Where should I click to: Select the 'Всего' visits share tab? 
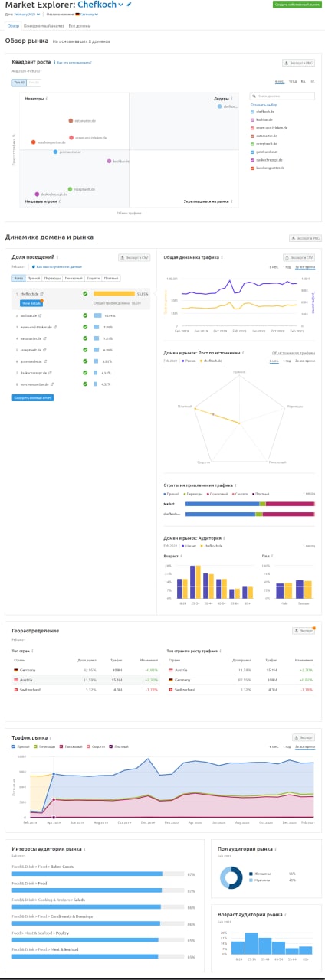[18, 278]
